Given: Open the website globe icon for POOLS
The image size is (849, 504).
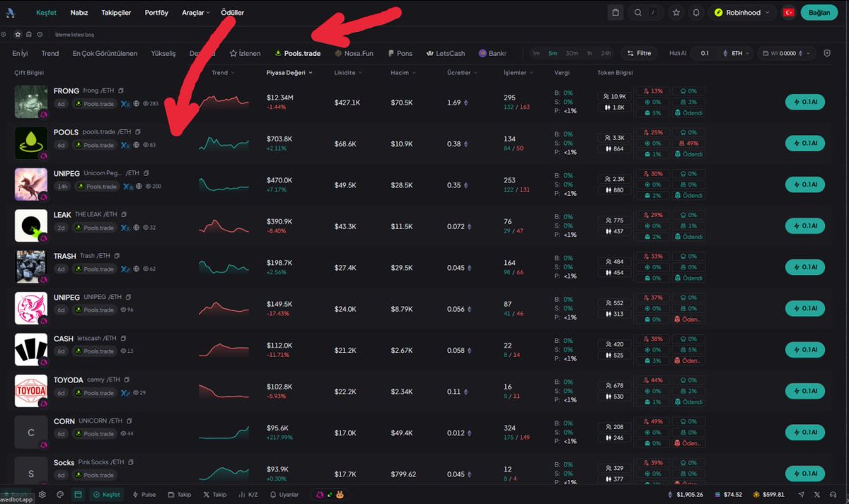Looking at the screenshot, I should tap(137, 145).
